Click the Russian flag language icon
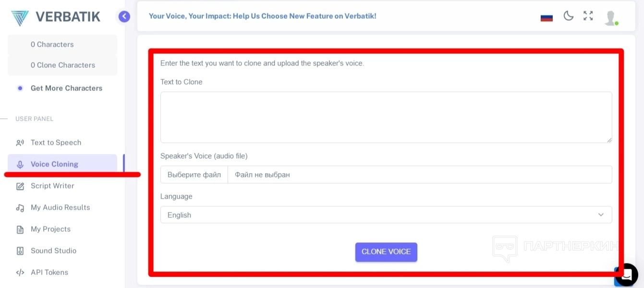The image size is (644, 288). 547,18
